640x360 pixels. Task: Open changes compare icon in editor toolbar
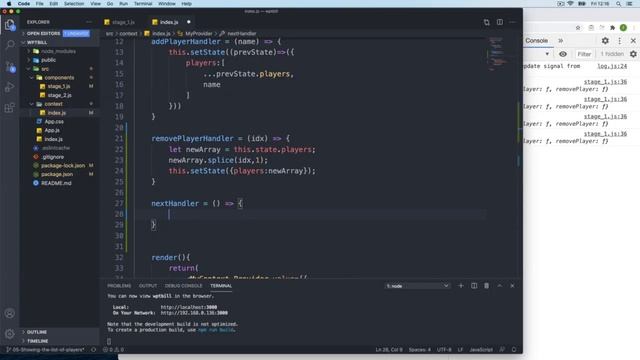487,22
